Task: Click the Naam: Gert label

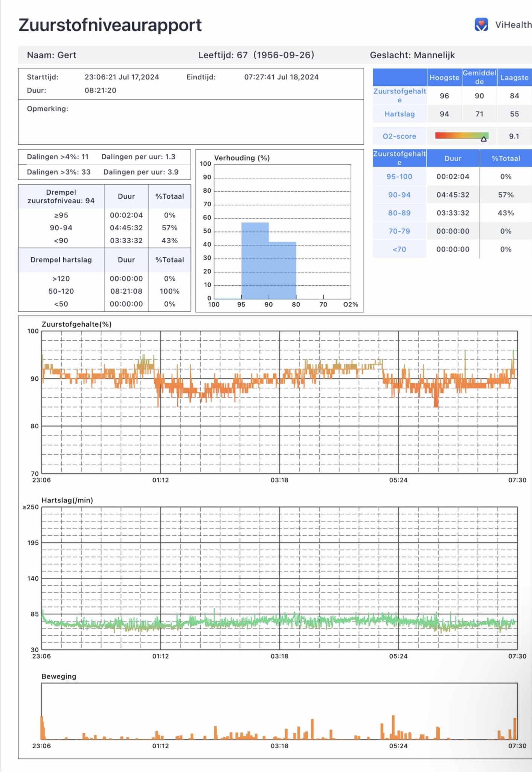Action: click(52, 55)
